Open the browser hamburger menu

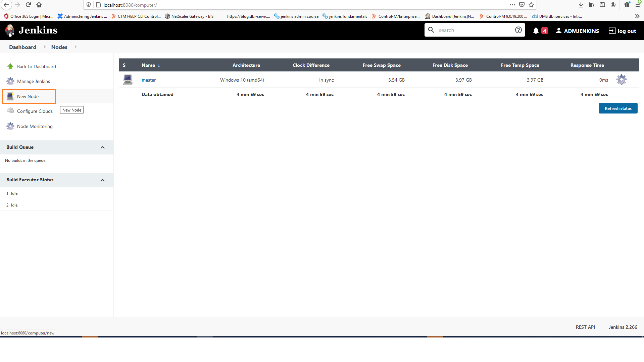pyautogui.click(x=638, y=5)
